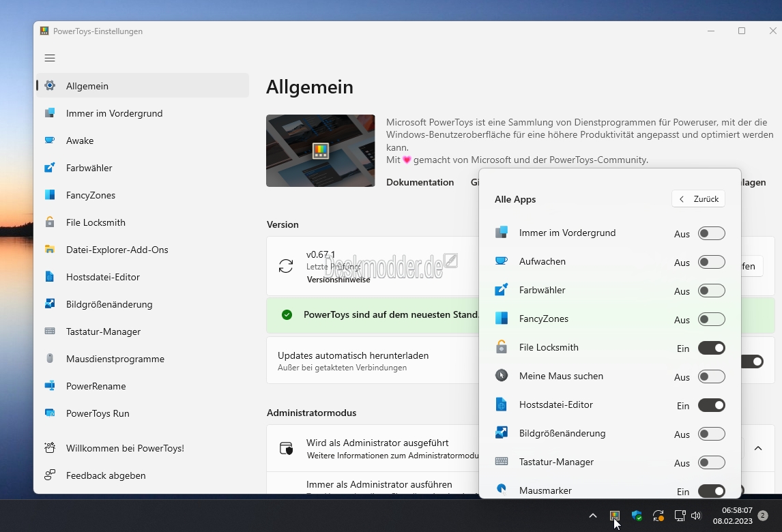Click the Datei-Explorer-Add-Ons icon
The width and height of the screenshot is (782, 532).
tap(50, 250)
